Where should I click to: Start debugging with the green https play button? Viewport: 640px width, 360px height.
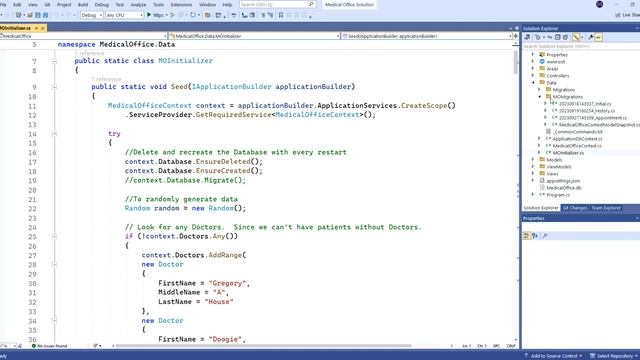[x=149, y=15]
